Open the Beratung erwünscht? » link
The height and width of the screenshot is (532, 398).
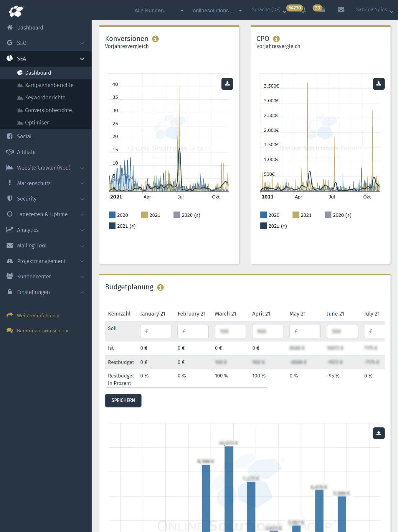[x=43, y=331]
